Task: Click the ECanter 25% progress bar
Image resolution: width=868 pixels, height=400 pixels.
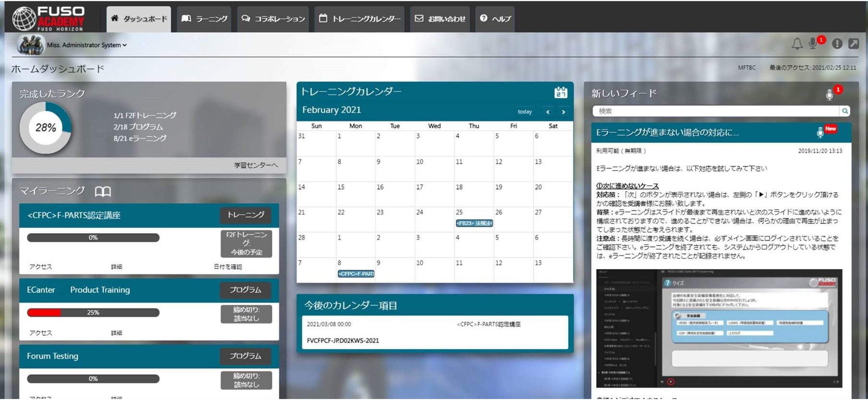Action: point(93,313)
